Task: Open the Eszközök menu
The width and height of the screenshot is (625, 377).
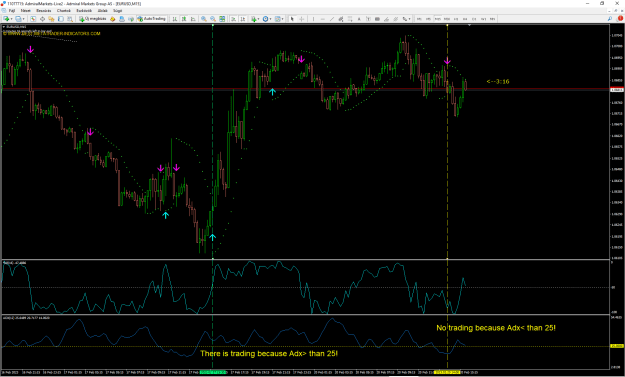Action: pyautogui.click(x=84, y=11)
